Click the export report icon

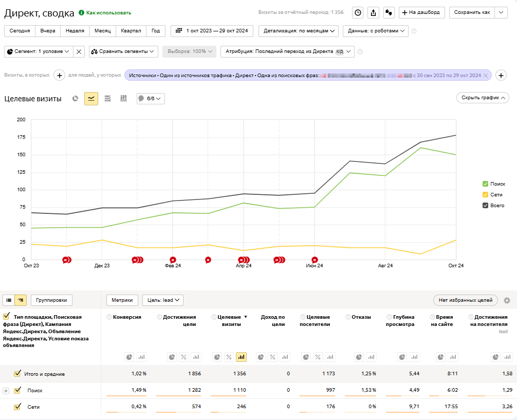tap(374, 12)
